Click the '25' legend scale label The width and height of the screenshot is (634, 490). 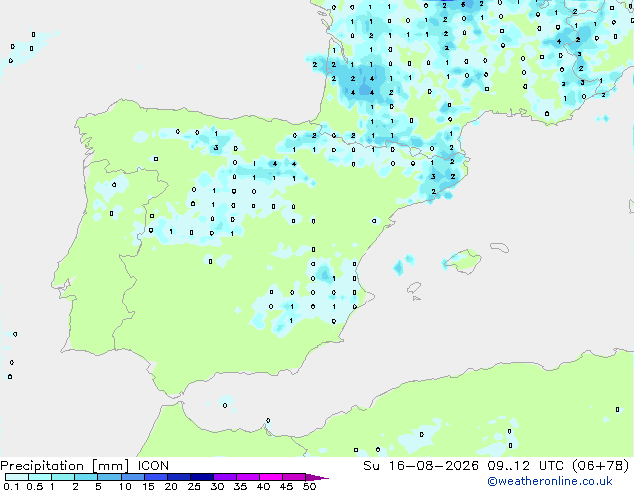[x=194, y=486]
